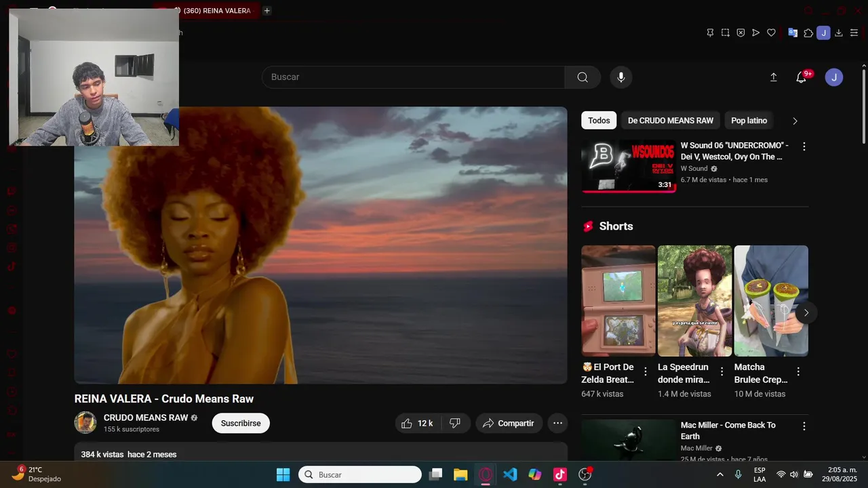The width and height of the screenshot is (868, 488).
Task: Open the Google Translate extension icon
Action: point(793,33)
